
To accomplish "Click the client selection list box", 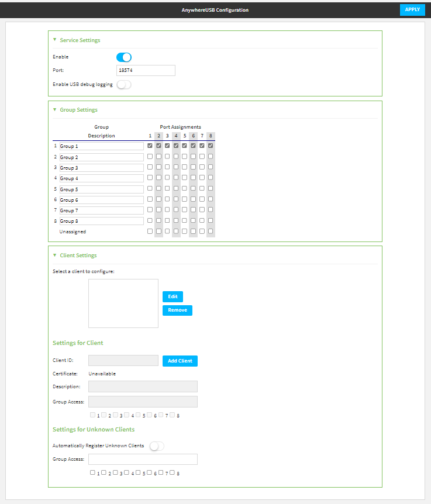I will [x=123, y=303].
